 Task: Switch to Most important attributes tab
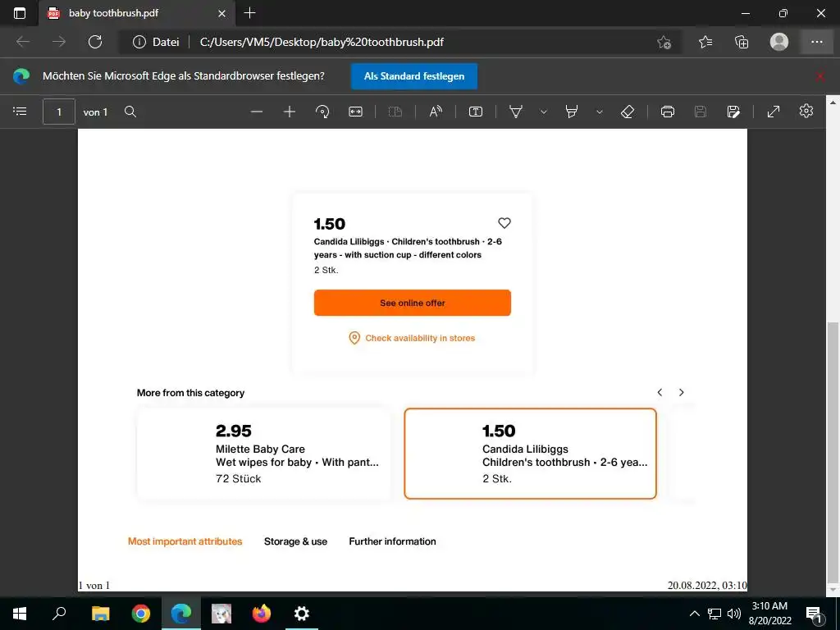click(185, 541)
